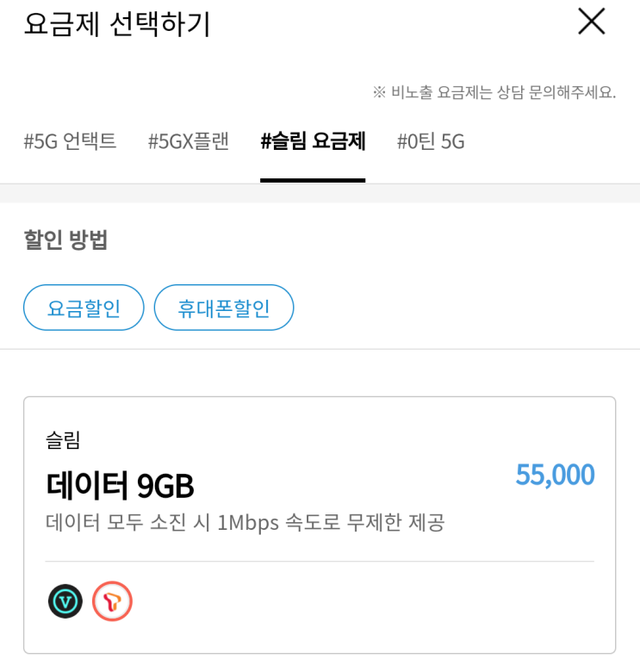Choose the 요금할인 discount option
This screenshot has height=672, width=640.
coord(84,308)
